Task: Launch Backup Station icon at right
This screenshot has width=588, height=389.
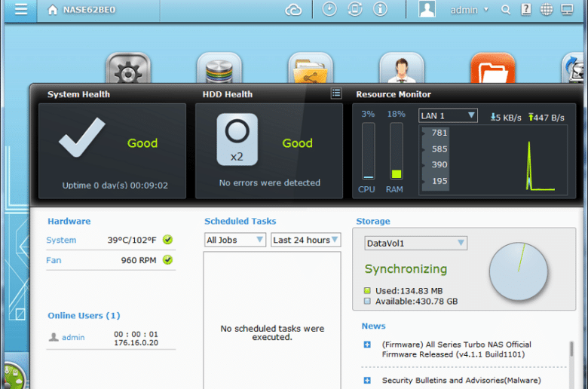Action: [x=573, y=68]
